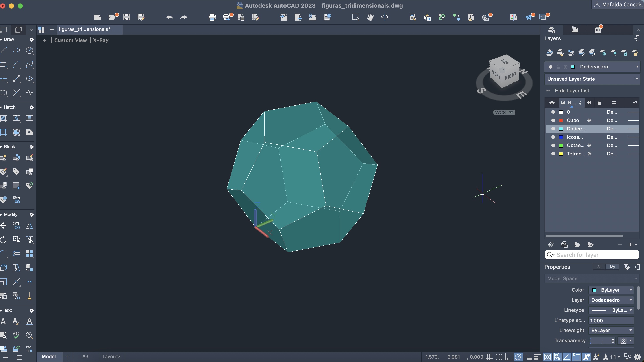
Task: Collapse the Hide Layer List expander
Action: click(548, 91)
